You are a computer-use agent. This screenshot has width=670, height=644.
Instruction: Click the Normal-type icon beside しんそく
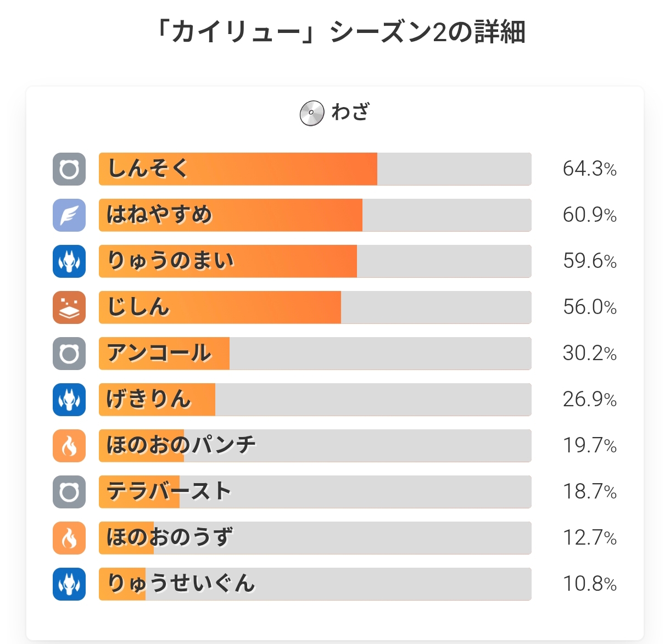pyautogui.click(x=69, y=169)
